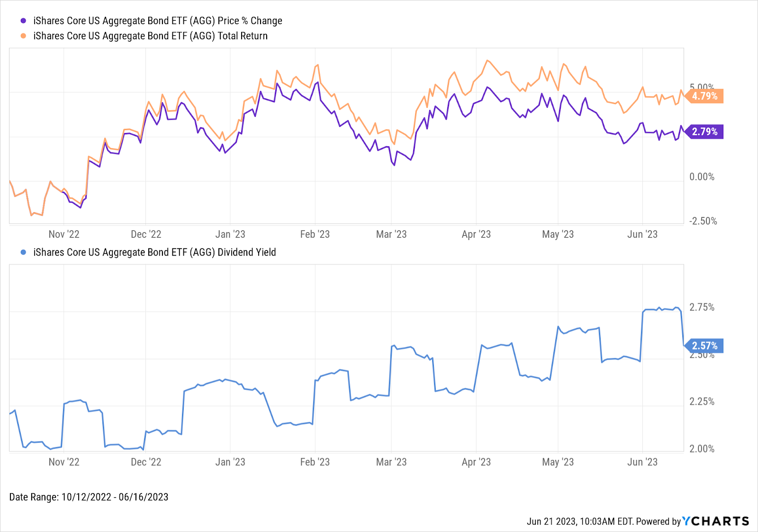The image size is (758, 532).
Task: Click the 0.00% axis label
Action: [x=702, y=177]
